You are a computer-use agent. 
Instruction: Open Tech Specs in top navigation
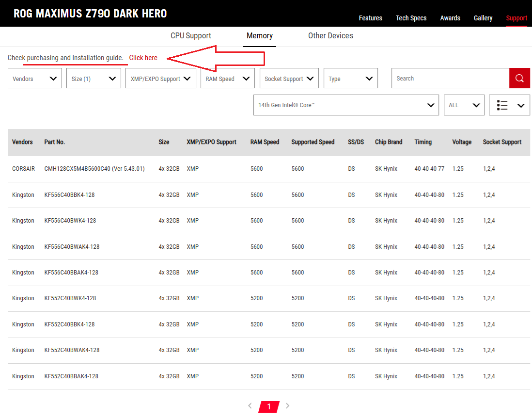coord(411,18)
